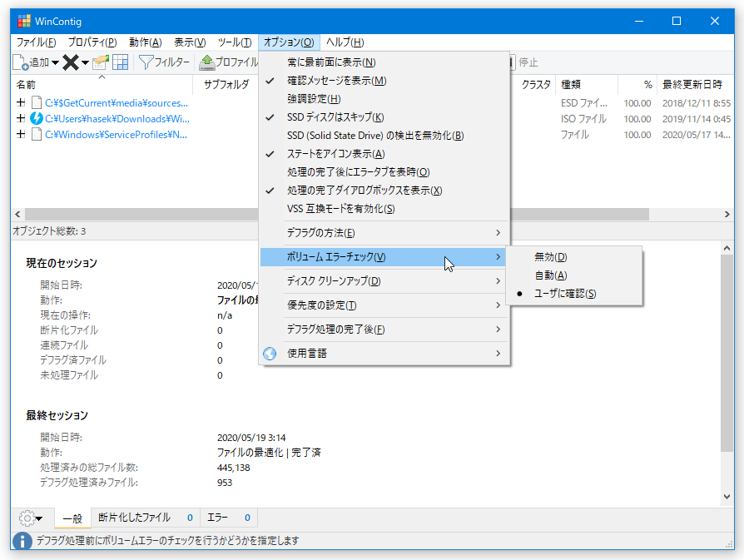Expand デフラグの方法(E) submenu
This screenshot has width=744, height=560.
(384, 232)
